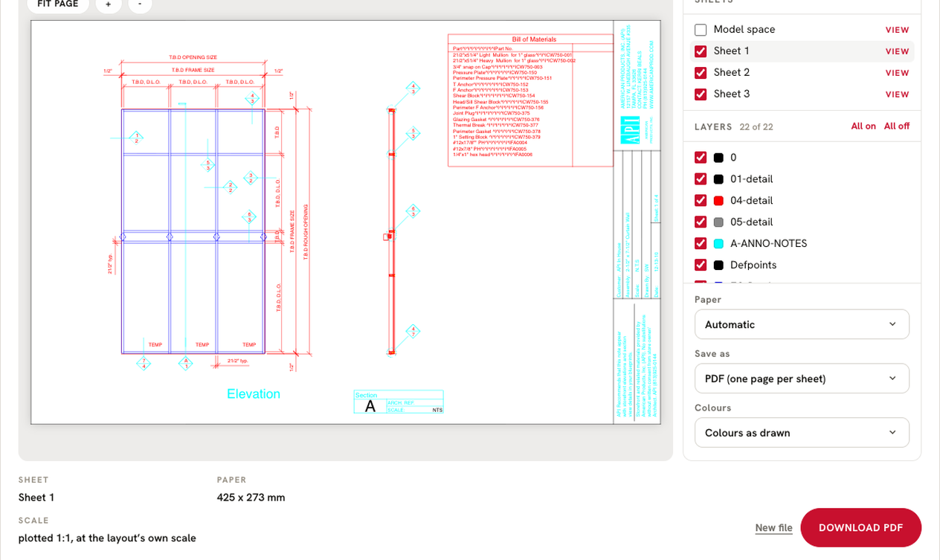The width and height of the screenshot is (940, 560).
Task: Click the black swatch for Defpoints
Action: [x=718, y=265]
